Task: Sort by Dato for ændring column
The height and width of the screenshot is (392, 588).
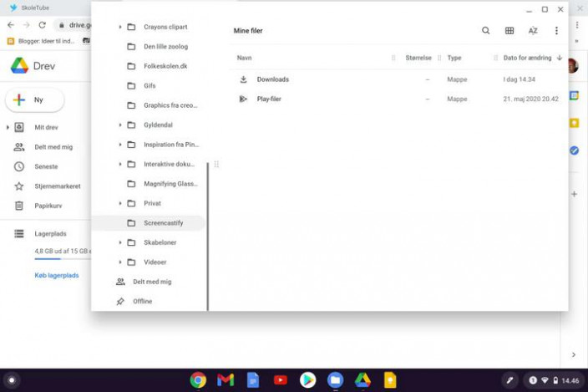Action: [527, 58]
